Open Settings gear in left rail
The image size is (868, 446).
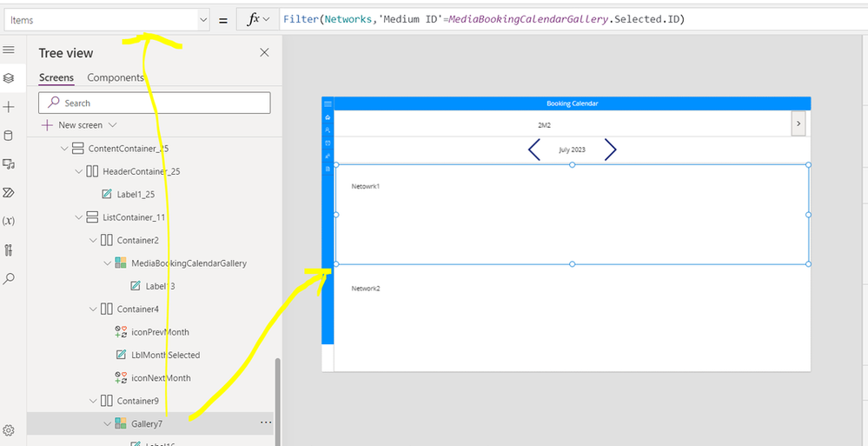[x=9, y=430]
